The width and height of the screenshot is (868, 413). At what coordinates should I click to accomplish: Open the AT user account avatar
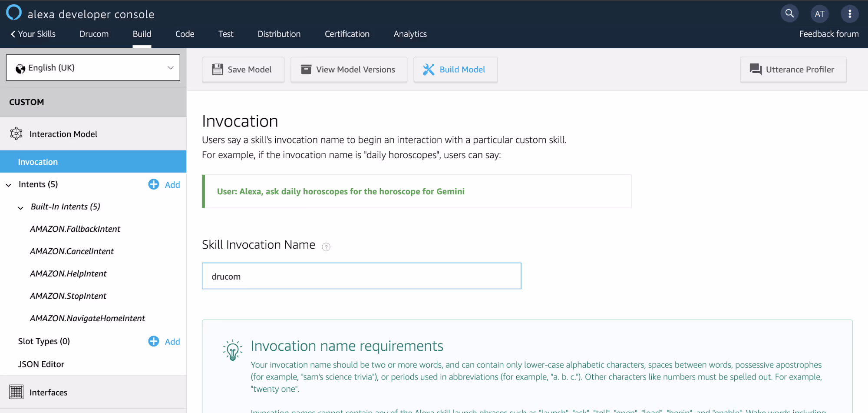click(x=819, y=14)
